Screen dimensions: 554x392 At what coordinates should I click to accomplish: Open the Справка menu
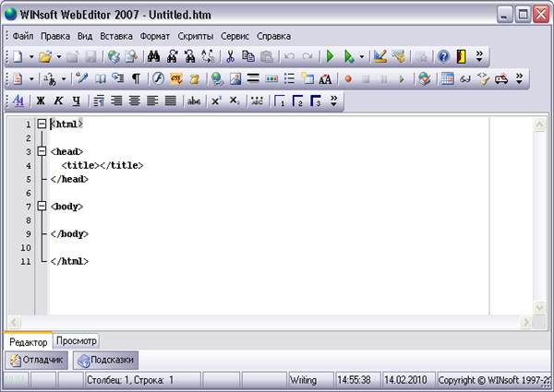[274, 36]
